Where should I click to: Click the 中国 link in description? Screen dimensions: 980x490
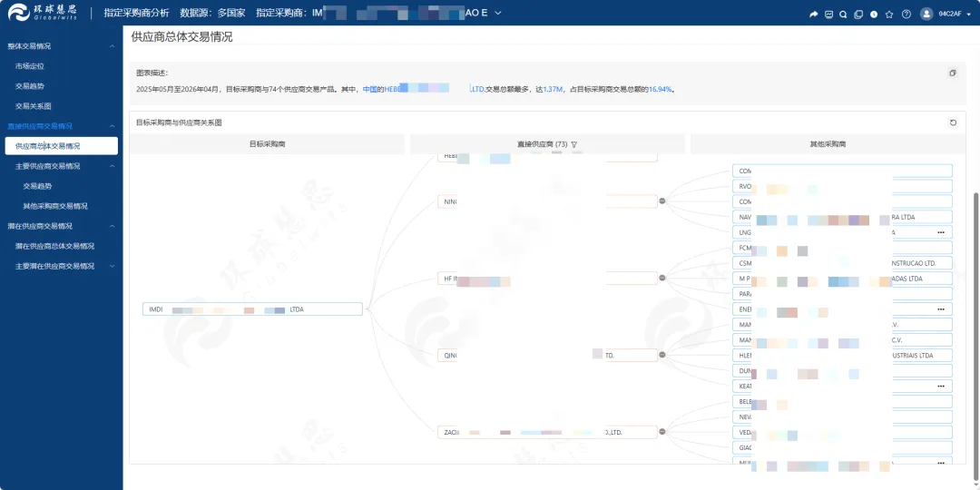coord(370,89)
